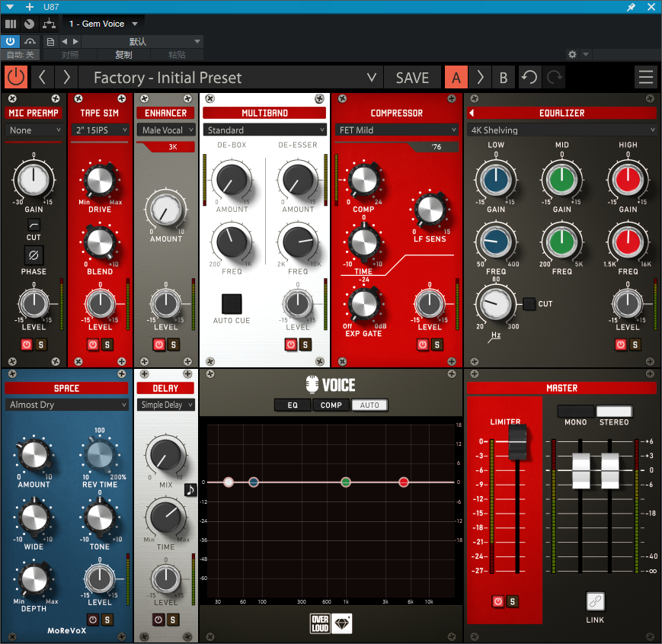Screen dimensions: 662x644
Task: Select preset slot B
Action: pyautogui.click(x=504, y=77)
